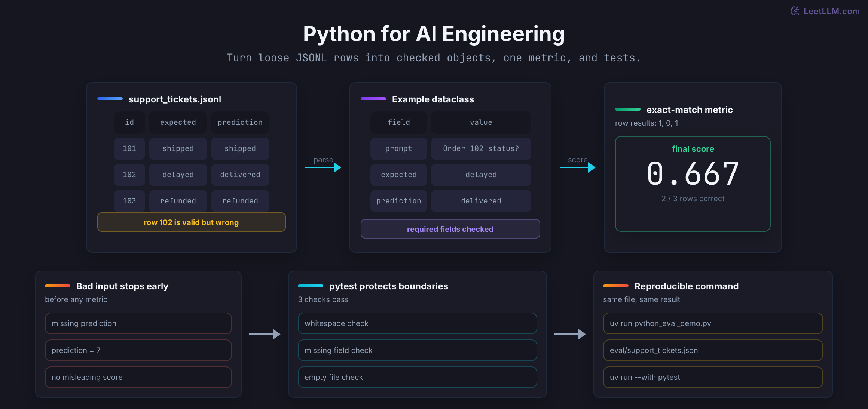Click the 'missing field check' box
This screenshot has width=868, height=409.
[x=418, y=350]
